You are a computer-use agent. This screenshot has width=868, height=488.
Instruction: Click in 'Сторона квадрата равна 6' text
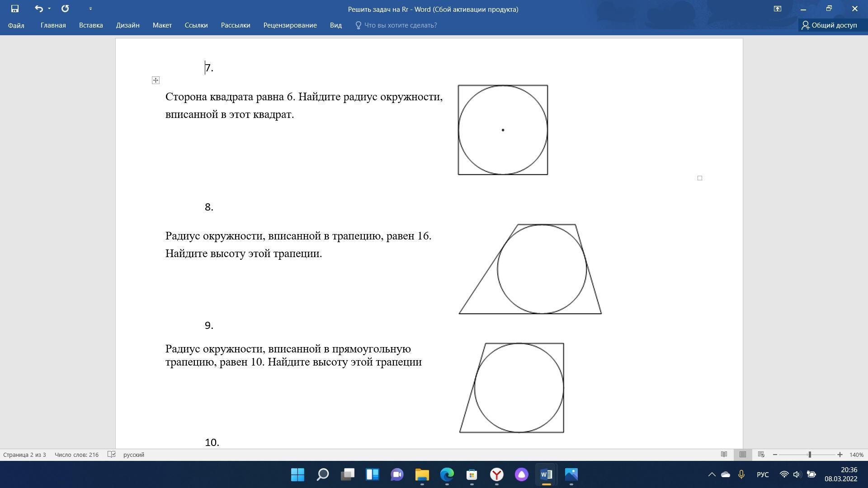230,97
